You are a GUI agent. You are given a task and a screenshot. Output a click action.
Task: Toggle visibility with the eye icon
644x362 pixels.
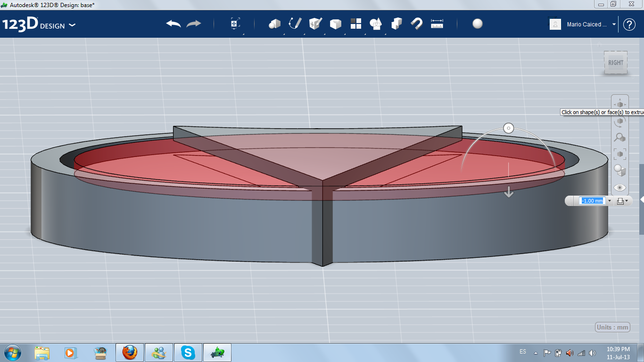pyautogui.click(x=620, y=187)
